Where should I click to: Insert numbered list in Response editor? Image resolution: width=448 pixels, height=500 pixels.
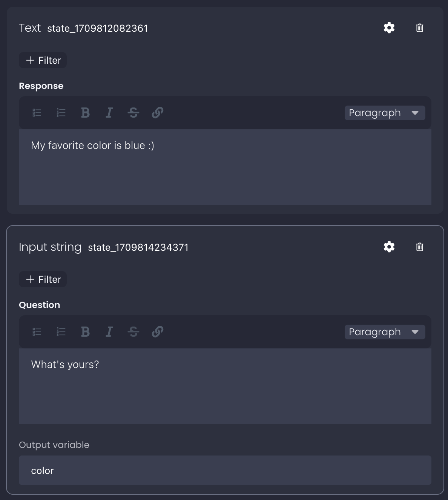[x=61, y=113]
